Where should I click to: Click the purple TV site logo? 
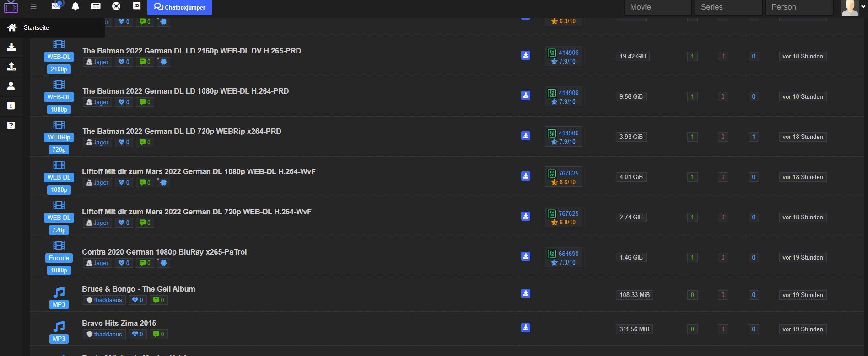coord(11,7)
